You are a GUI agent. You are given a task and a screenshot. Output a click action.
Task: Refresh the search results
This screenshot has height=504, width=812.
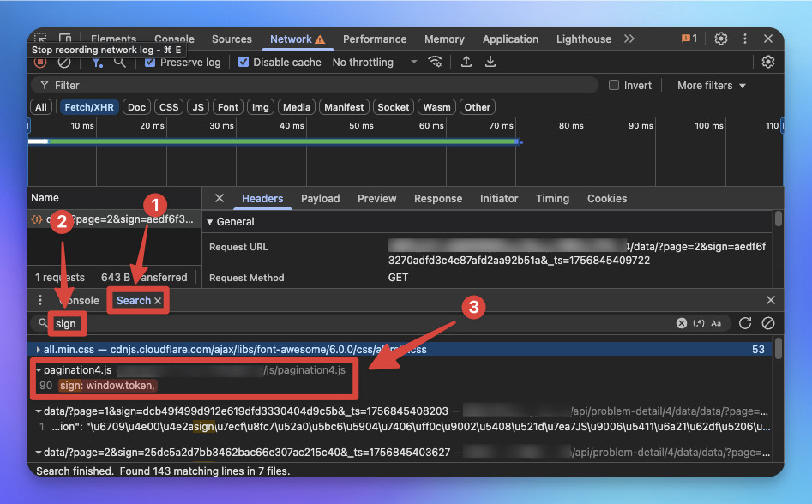pos(745,323)
